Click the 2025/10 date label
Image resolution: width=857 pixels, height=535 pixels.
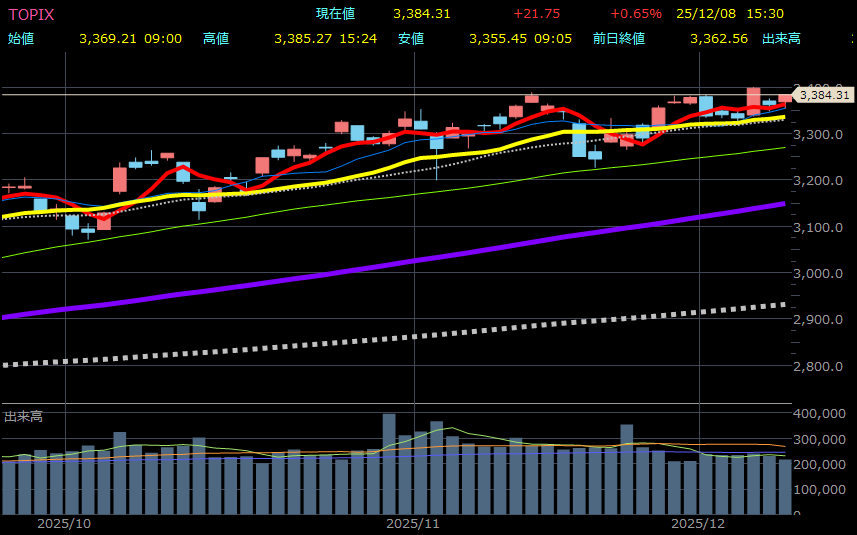pos(64,524)
